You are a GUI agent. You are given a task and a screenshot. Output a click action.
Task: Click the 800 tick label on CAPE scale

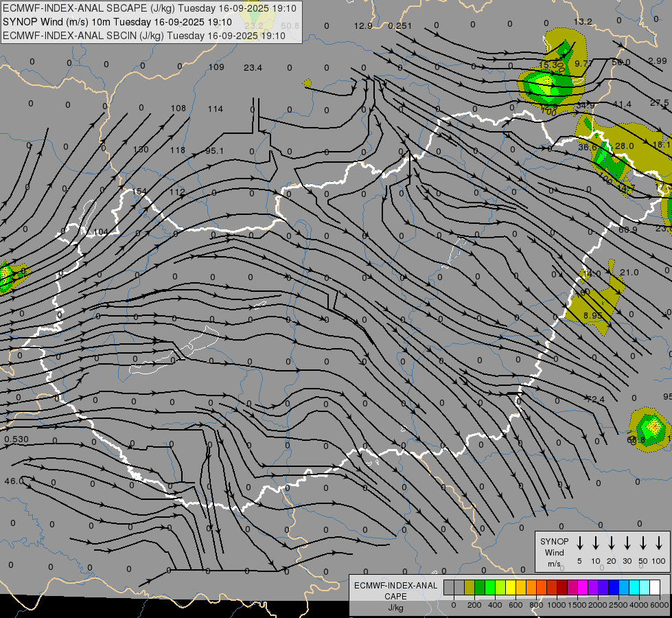point(537,605)
